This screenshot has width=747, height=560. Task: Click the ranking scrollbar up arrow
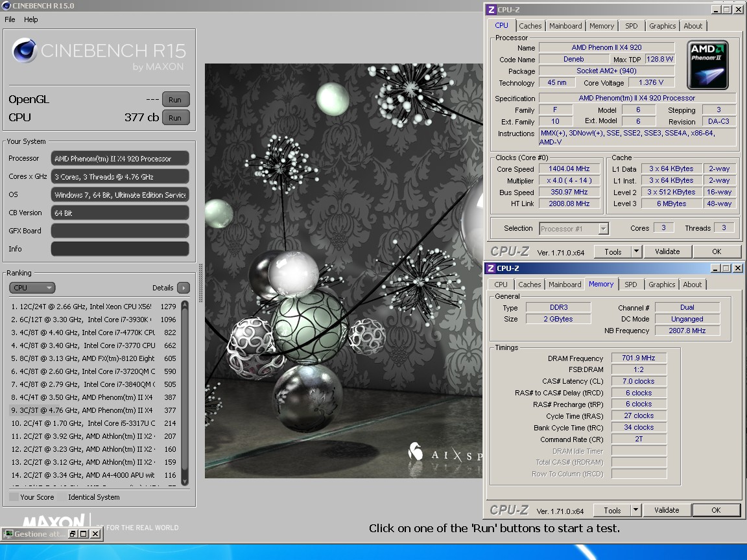click(x=185, y=305)
